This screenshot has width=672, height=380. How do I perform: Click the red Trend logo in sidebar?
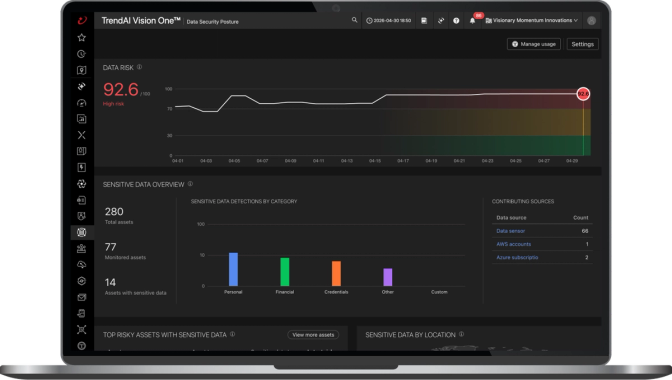[x=82, y=20]
